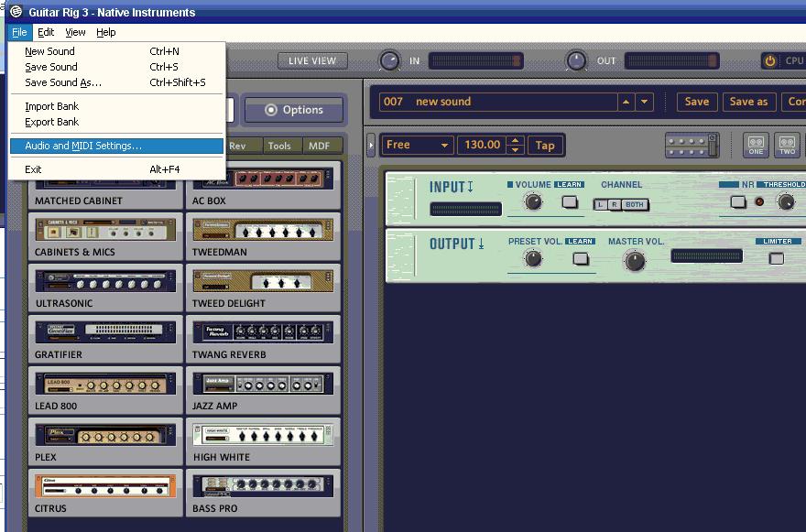Select the Gratifier amp icon

105,332
